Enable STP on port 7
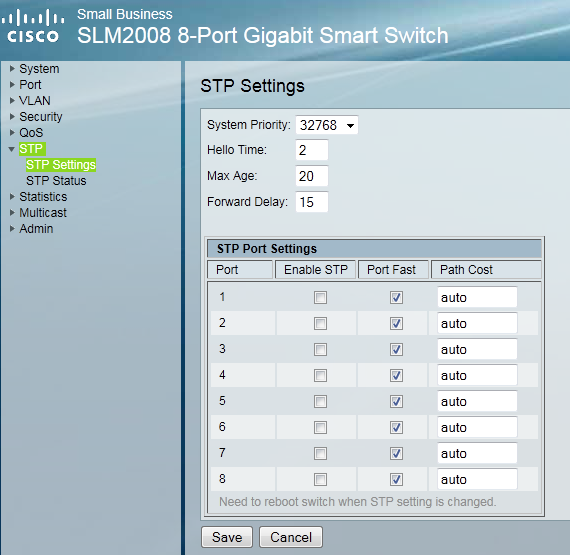Viewport: 570px width, 555px height. [x=320, y=453]
